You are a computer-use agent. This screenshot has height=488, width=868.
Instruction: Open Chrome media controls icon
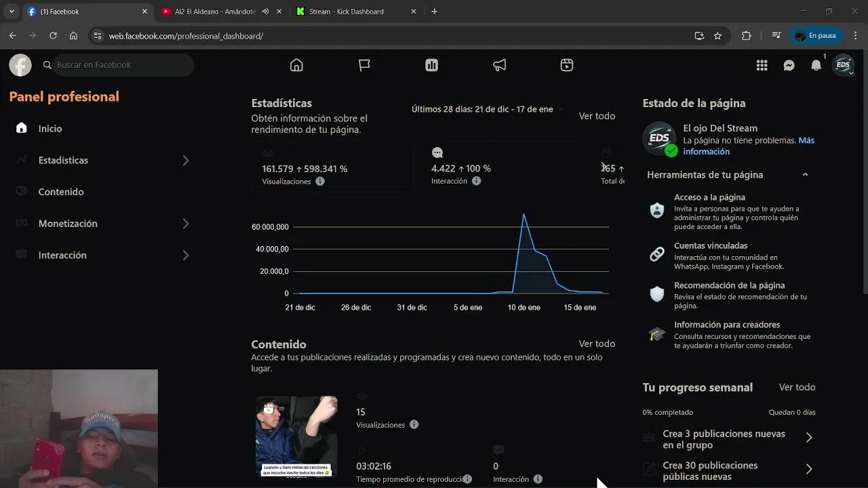[x=777, y=36]
